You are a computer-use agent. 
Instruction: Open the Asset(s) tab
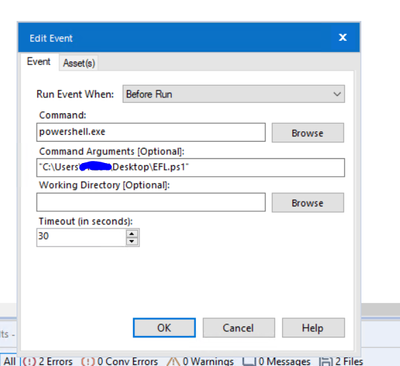(x=79, y=63)
